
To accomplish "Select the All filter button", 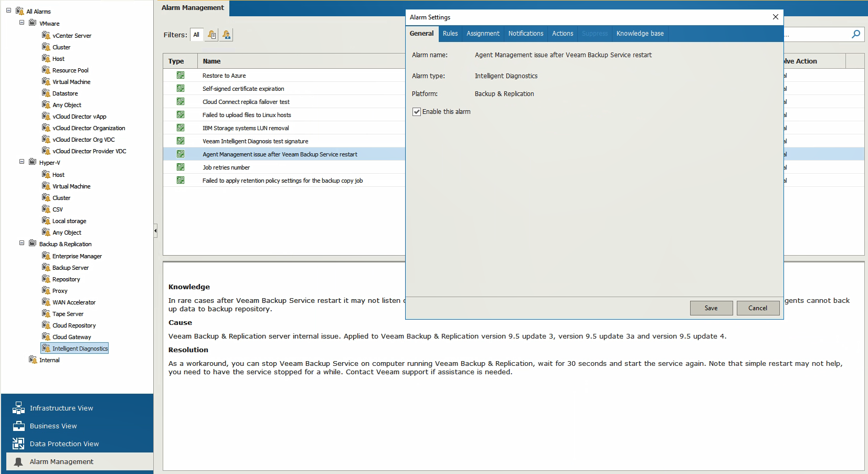I will 196,35.
